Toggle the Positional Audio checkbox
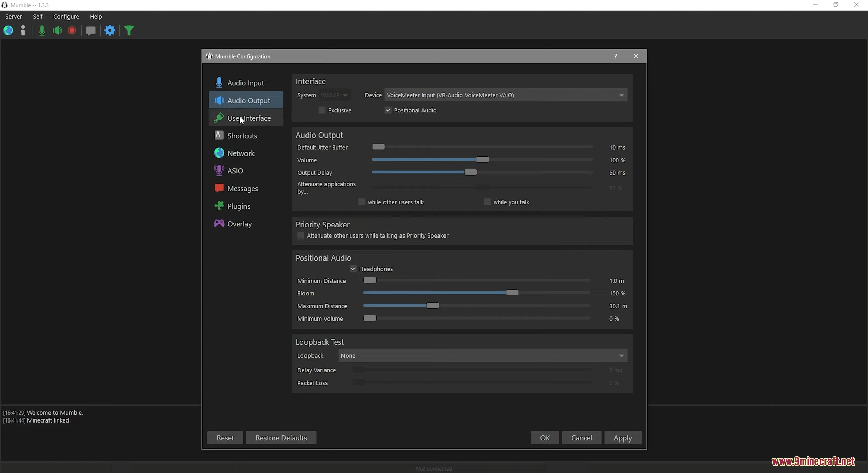 pos(387,110)
